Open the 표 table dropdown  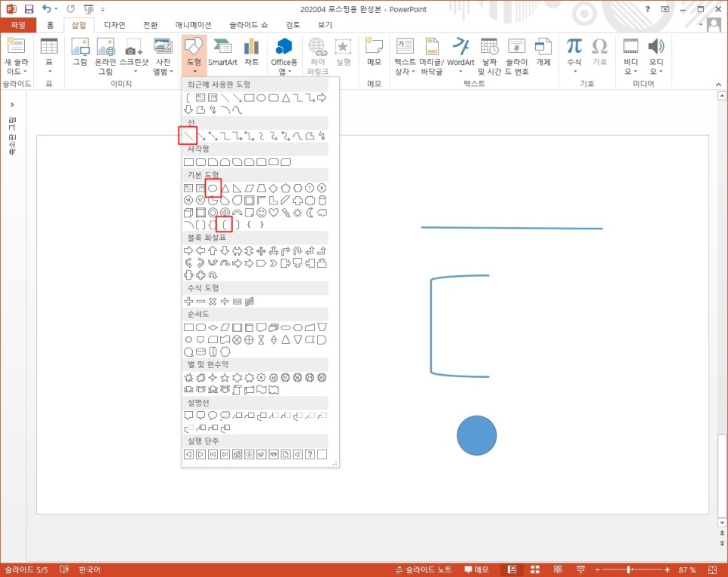[x=49, y=71]
